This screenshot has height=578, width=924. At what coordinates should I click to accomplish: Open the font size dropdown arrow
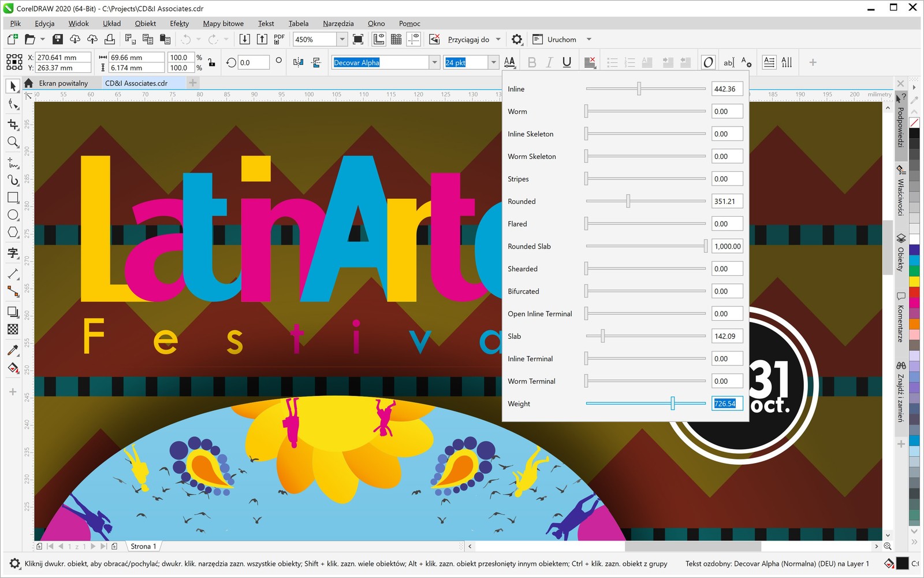click(493, 62)
